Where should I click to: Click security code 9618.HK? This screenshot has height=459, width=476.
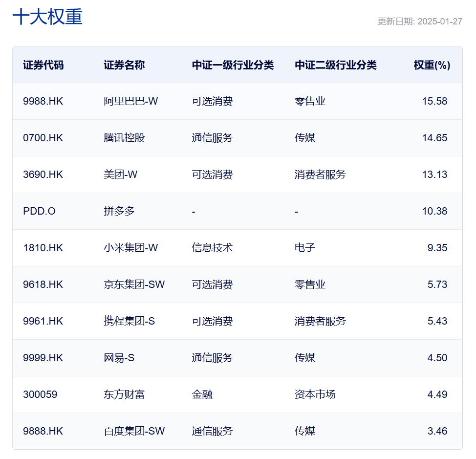pyautogui.click(x=43, y=284)
